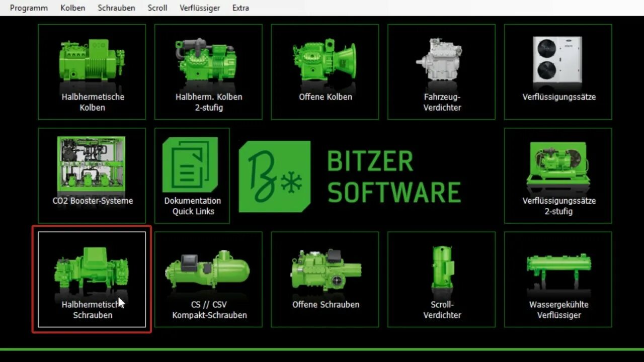Open the CO2 Booster-Systeme tile
The image size is (644, 362).
92,175
